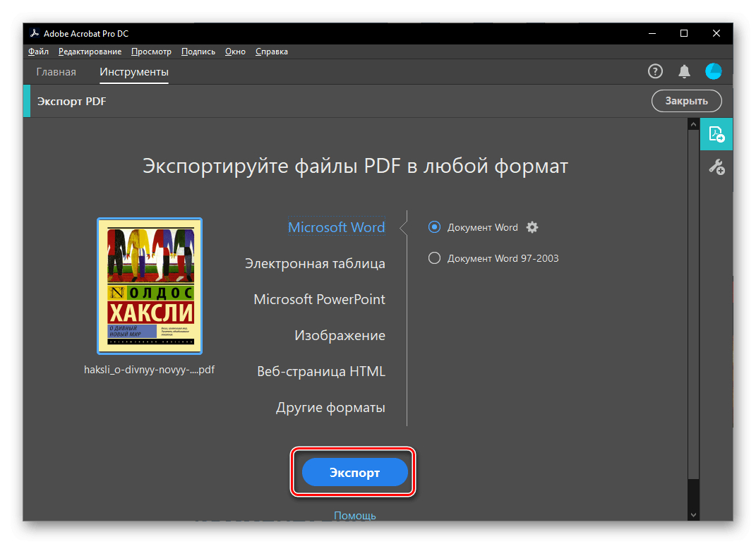
Task: Open the add tools wrench icon
Action: tap(716, 167)
